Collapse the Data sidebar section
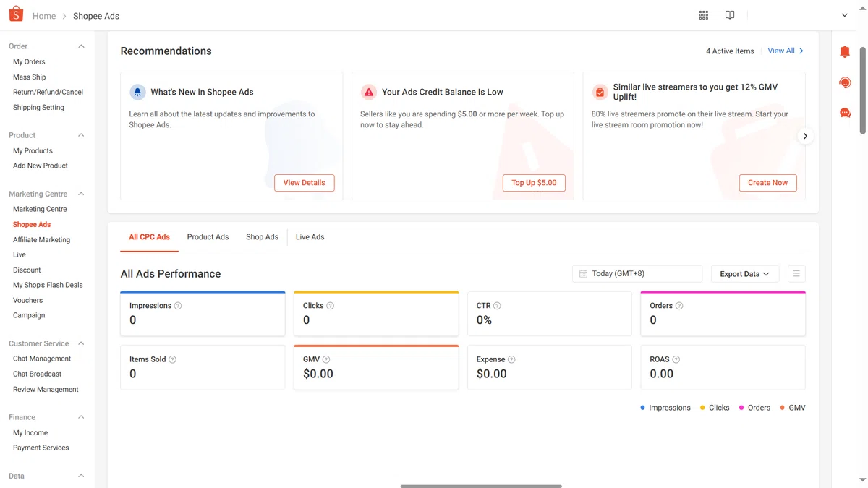 [x=81, y=476]
